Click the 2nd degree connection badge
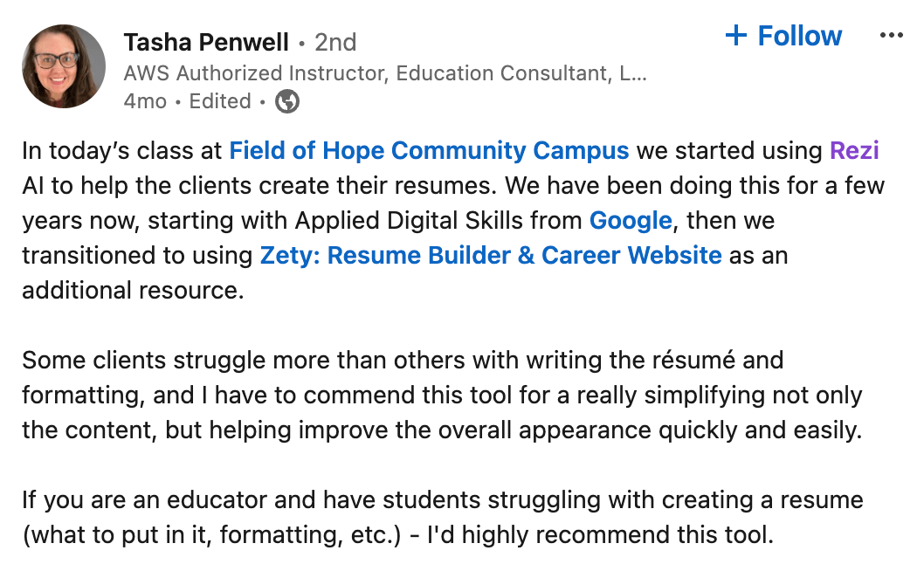Image resolution: width=924 pixels, height=564 pixels. pos(335,43)
